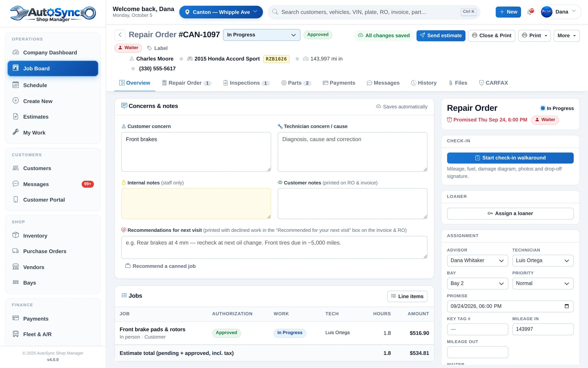Click the back arrow beside Repair Order title

point(120,35)
